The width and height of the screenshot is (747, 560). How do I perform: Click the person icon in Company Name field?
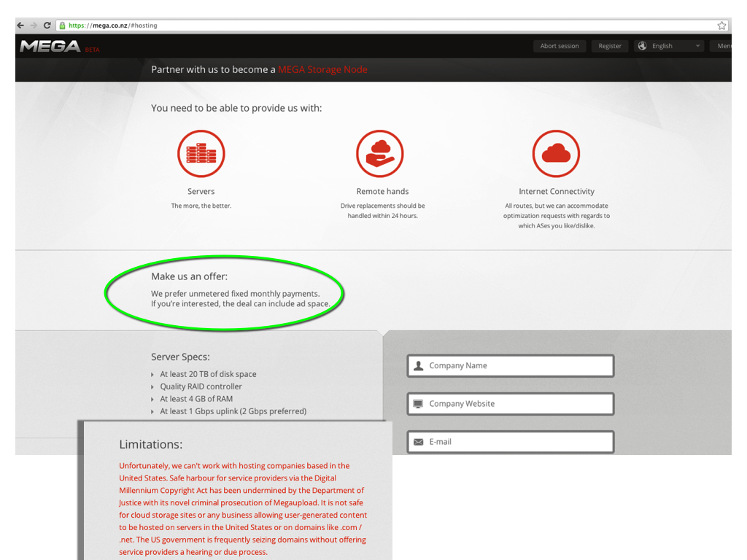418,366
